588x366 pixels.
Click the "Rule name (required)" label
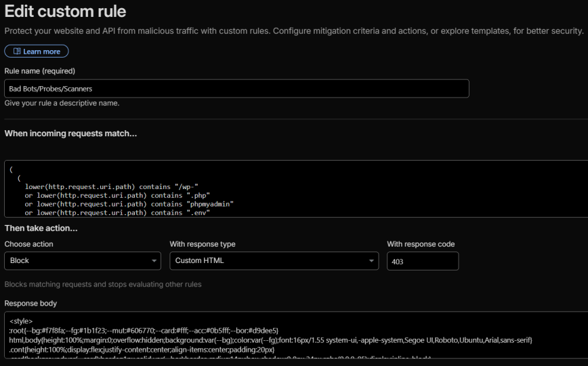pos(39,71)
